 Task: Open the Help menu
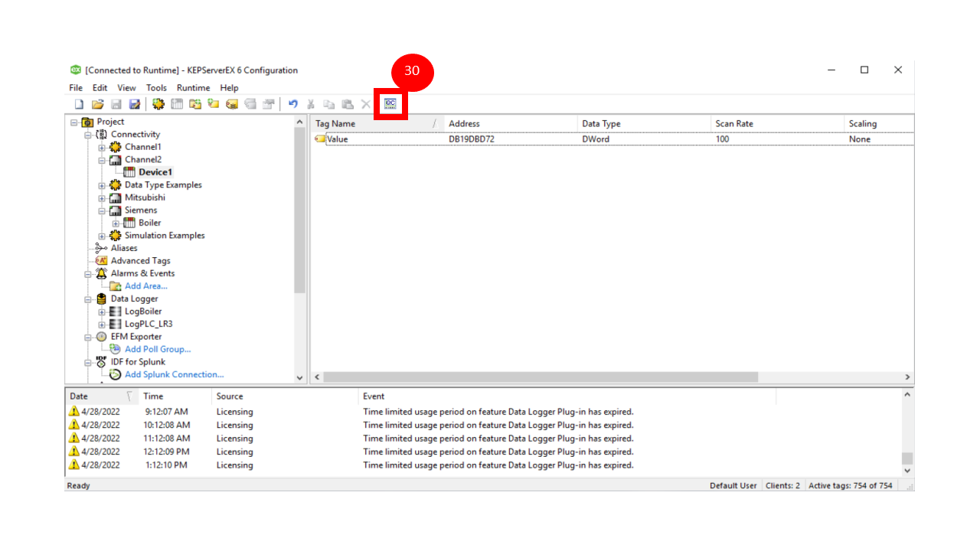pos(229,88)
